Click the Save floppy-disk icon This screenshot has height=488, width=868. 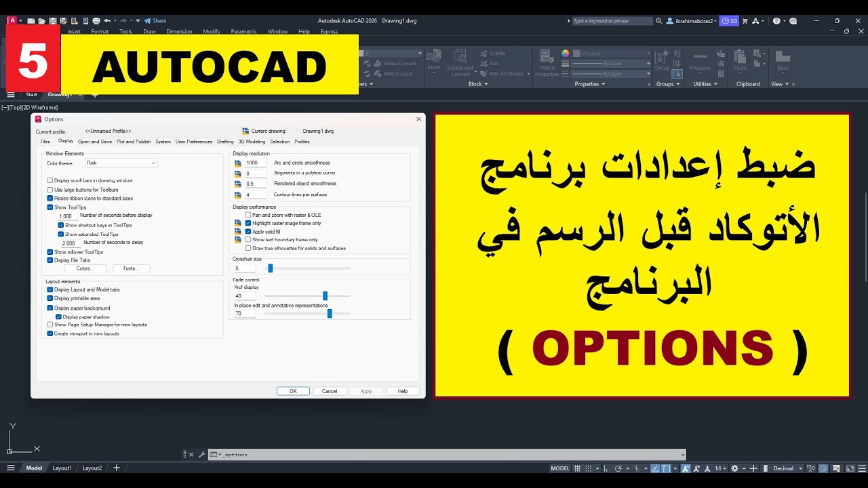pos(53,21)
